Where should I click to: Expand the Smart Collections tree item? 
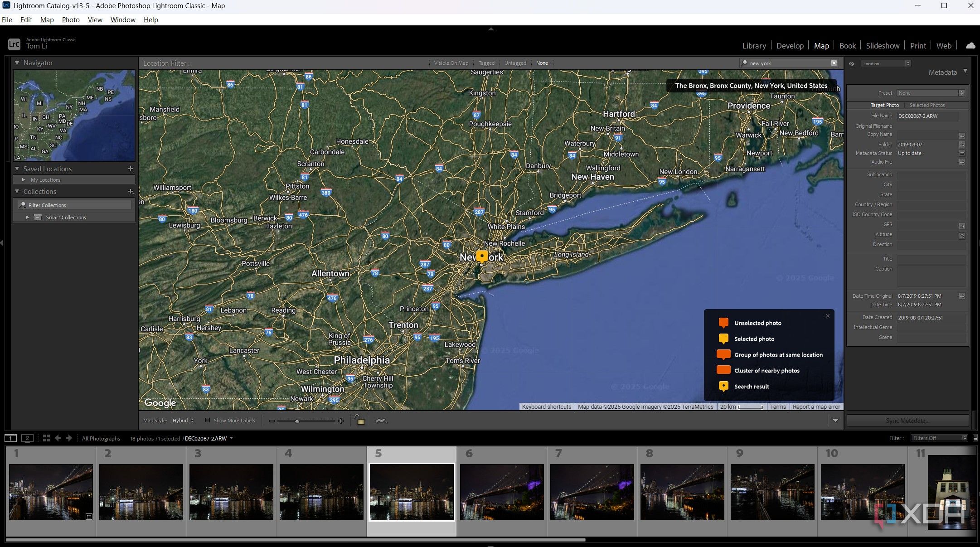pyautogui.click(x=28, y=218)
